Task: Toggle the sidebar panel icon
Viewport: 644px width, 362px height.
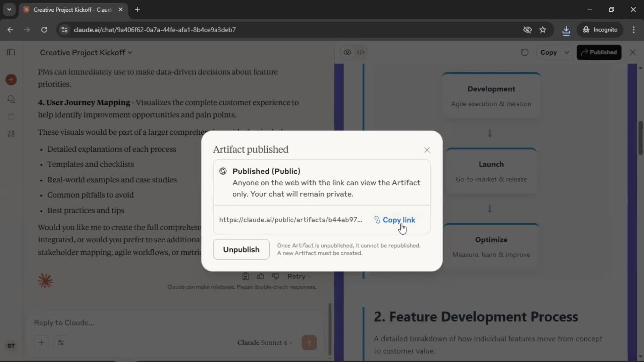Action: pos(11,52)
